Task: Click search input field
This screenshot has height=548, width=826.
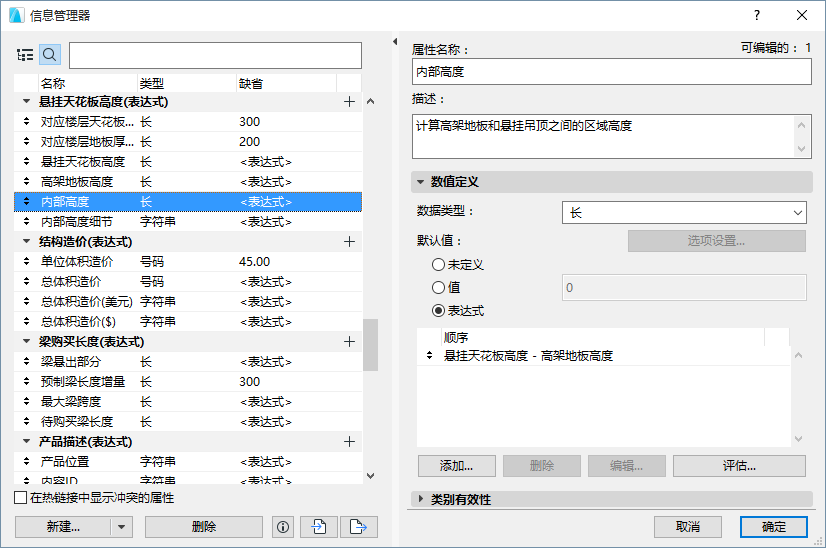Action: [215, 55]
